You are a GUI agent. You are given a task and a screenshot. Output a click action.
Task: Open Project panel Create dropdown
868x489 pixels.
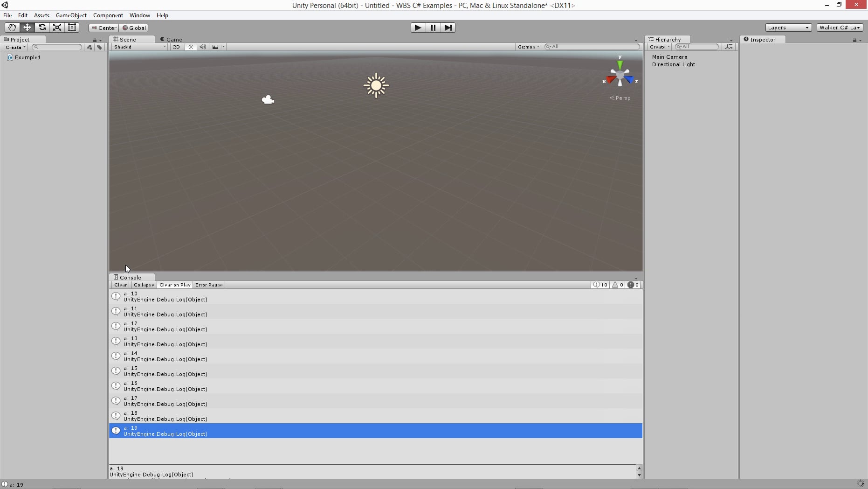tap(15, 47)
